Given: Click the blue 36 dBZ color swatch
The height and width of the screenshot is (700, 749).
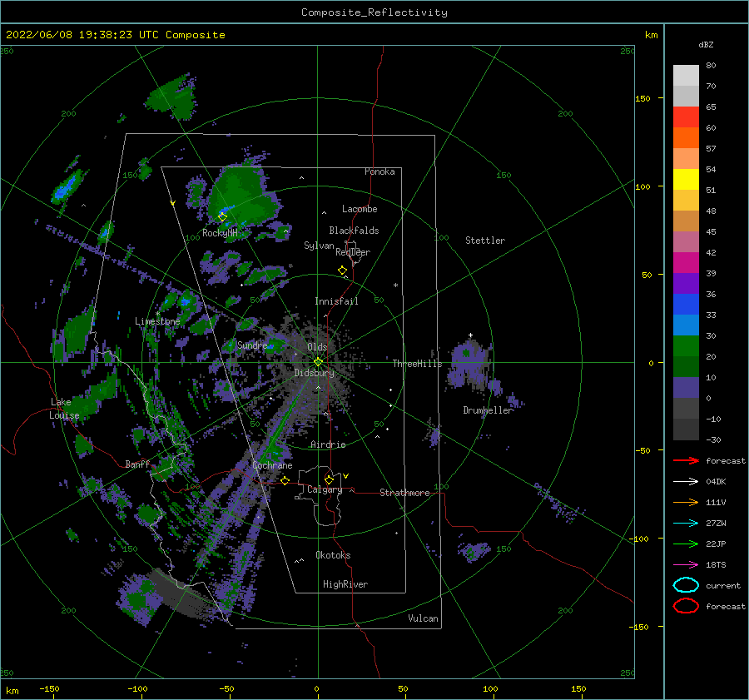Looking at the screenshot, I should [686, 305].
